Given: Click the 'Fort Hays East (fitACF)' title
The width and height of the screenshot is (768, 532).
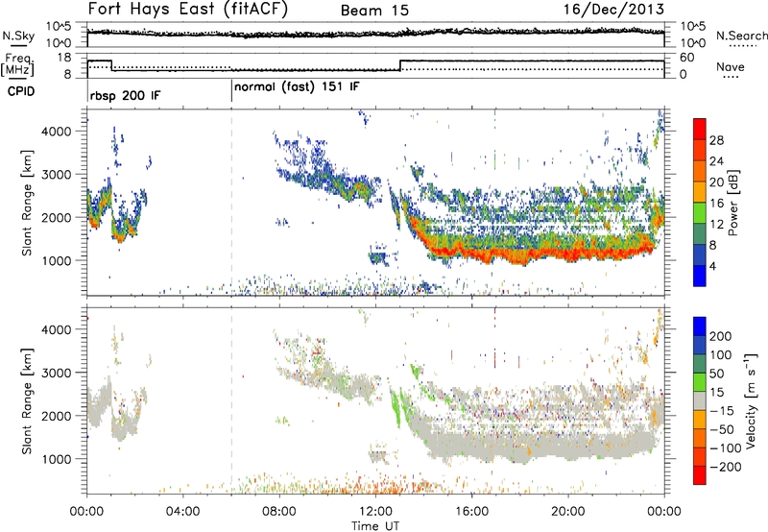Looking at the screenshot, I should tap(187, 9).
